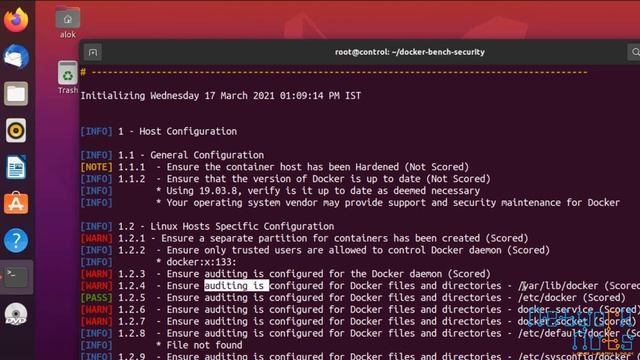Click the '1 - Host Configuration' line
This screenshot has width=640, height=360.
pos(159,131)
